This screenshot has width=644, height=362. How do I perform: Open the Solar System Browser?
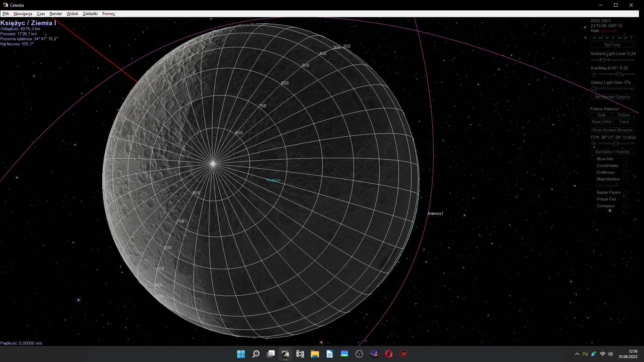click(612, 130)
